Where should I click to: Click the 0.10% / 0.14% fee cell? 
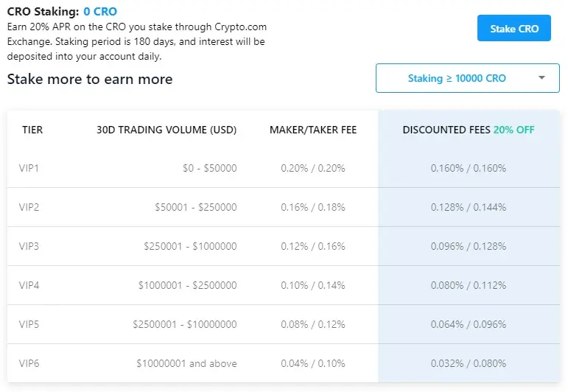pos(313,285)
